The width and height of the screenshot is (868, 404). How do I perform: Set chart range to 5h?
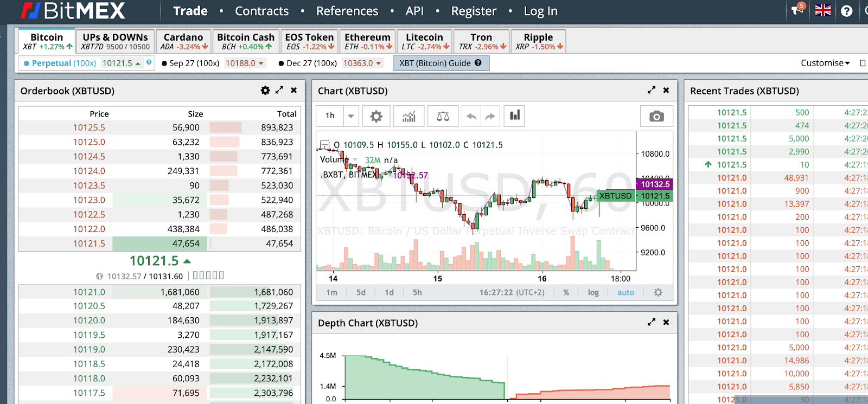tap(417, 292)
